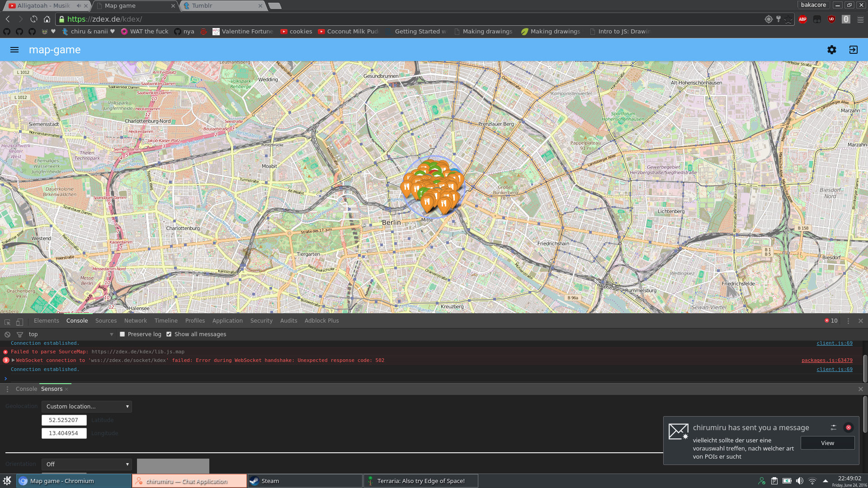
Task: Open the Timeline DevTools tab
Action: point(166,321)
